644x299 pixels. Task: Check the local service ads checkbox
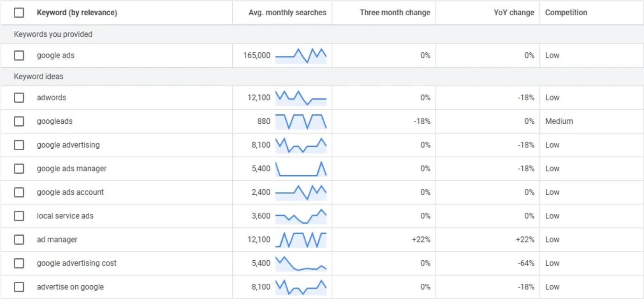point(19,216)
